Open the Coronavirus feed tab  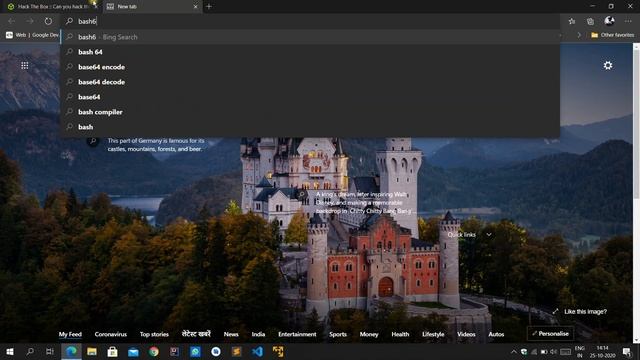pos(111,334)
